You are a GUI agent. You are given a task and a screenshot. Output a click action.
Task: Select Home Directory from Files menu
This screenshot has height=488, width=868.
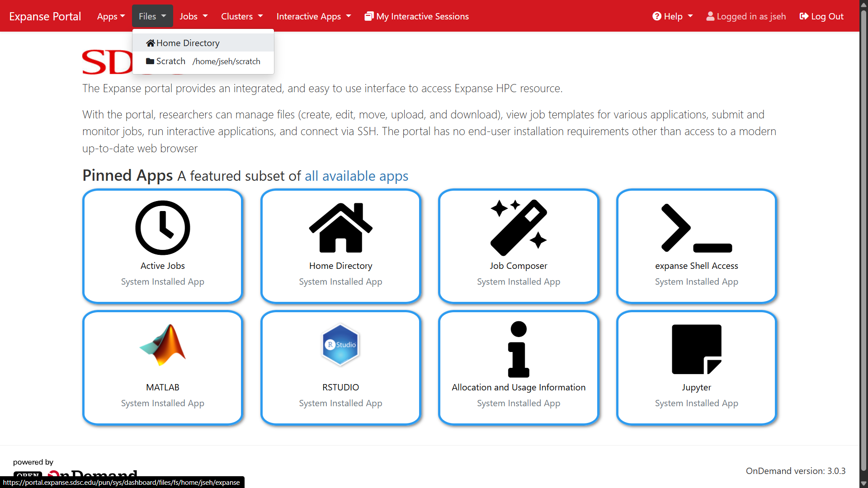point(203,43)
